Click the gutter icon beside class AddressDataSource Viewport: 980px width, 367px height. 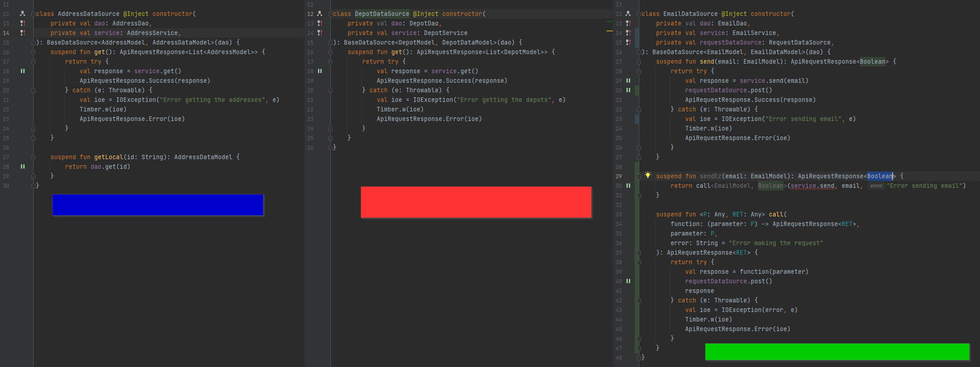22,14
